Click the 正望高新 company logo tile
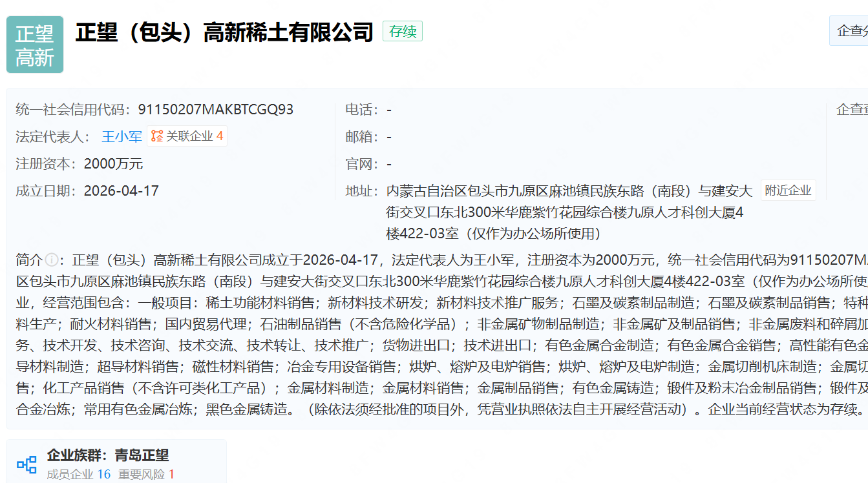The height and width of the screenshot is (483, 868). [35, 45]
